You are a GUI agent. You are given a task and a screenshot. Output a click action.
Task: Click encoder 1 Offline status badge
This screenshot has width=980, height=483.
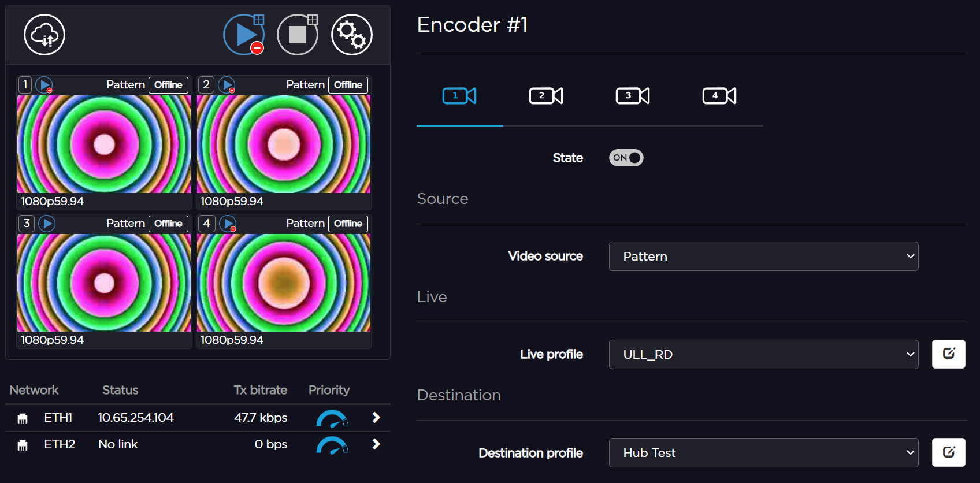pyautogui.click(x=168, y=85)
